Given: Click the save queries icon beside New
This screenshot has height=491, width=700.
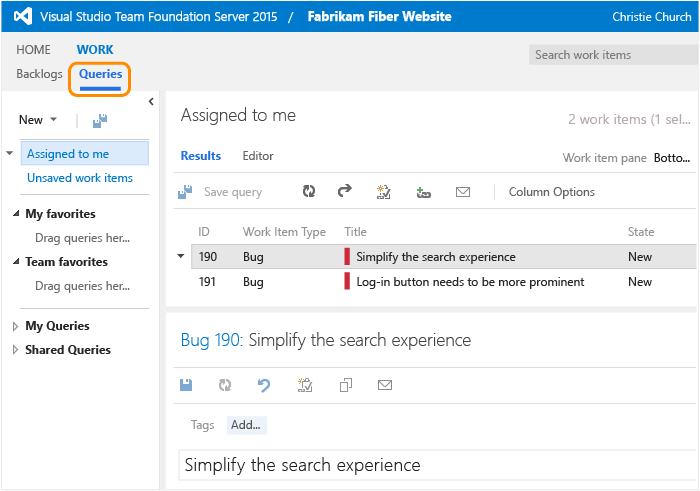Looking at the screenshot, I should 100,121.
